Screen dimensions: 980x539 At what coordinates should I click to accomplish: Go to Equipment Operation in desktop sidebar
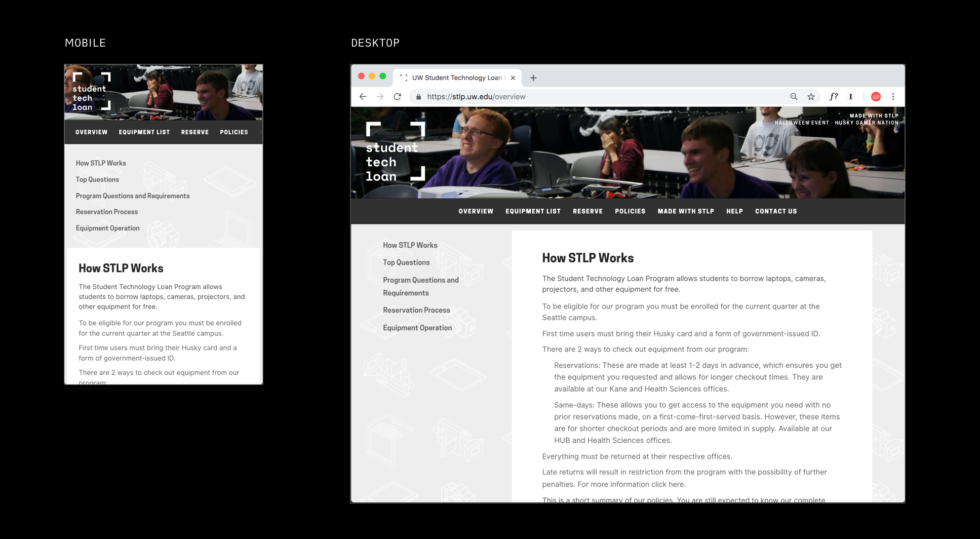pyautogui.click(x=417, y=328)
